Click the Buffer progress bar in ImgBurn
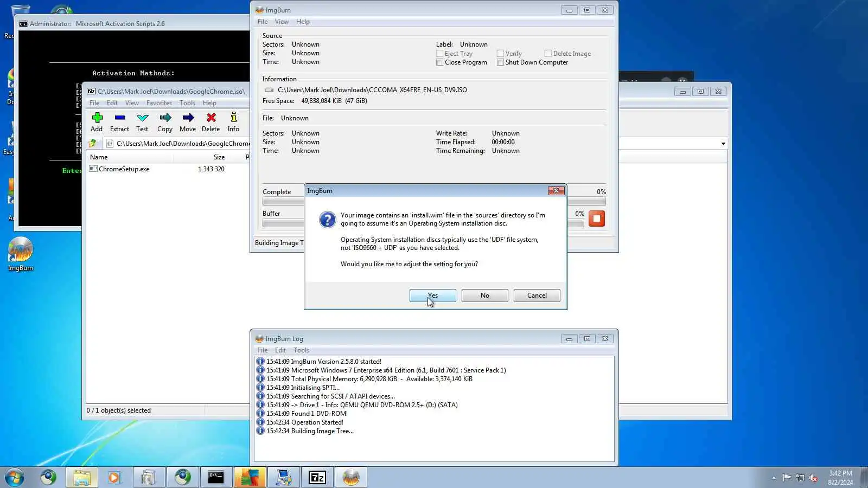The image size is (868, 488). [423, 223]
